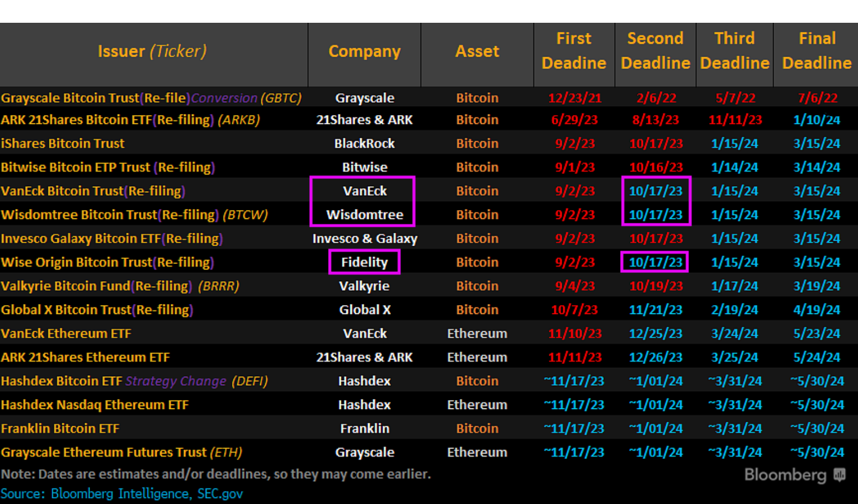Click the 'BlackRock' company cell
This screenshot has height=504, width=858.
[365, 143]
